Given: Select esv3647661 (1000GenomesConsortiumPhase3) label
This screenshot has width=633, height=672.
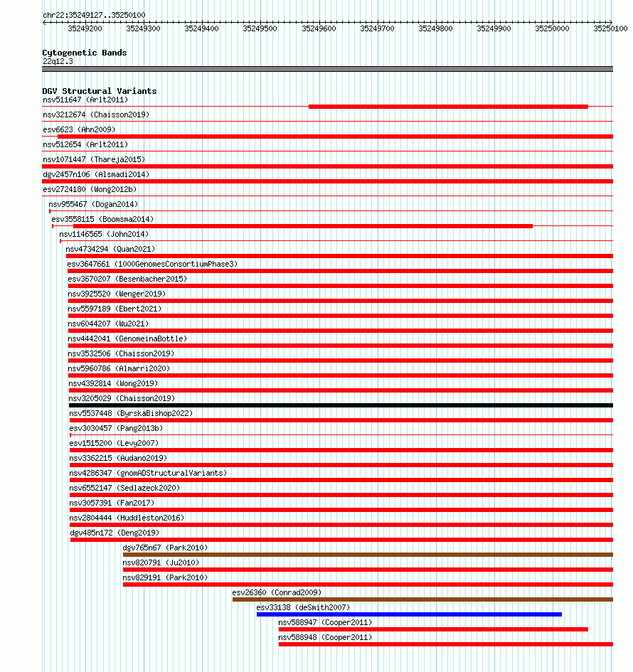Looking at the screenshot, I should point(152,265).
